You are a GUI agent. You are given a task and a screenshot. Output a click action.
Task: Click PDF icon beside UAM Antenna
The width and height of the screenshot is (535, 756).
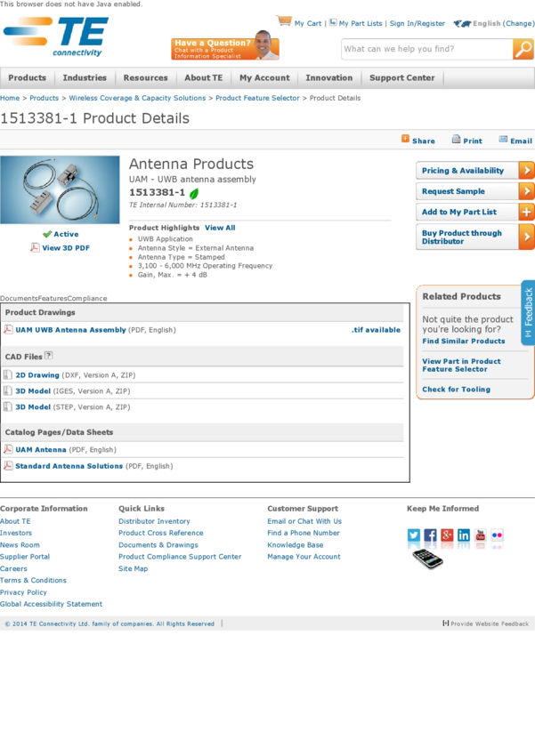point(8,449)
